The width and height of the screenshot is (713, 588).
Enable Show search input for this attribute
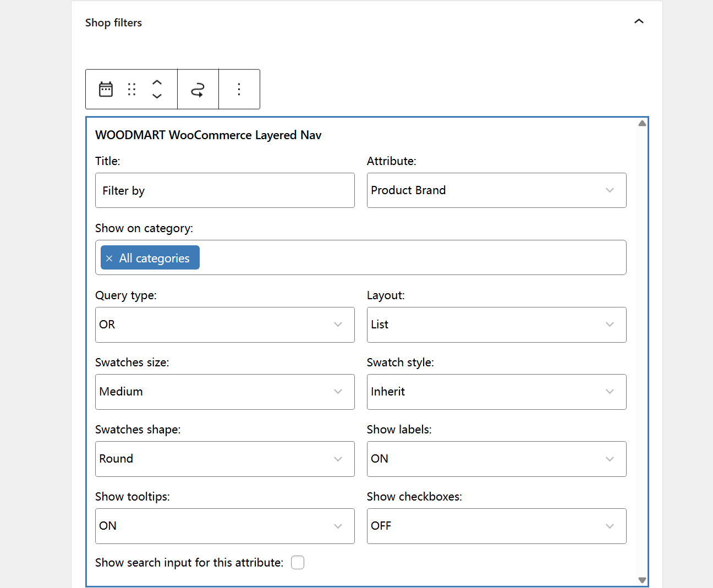click(298, 562)
